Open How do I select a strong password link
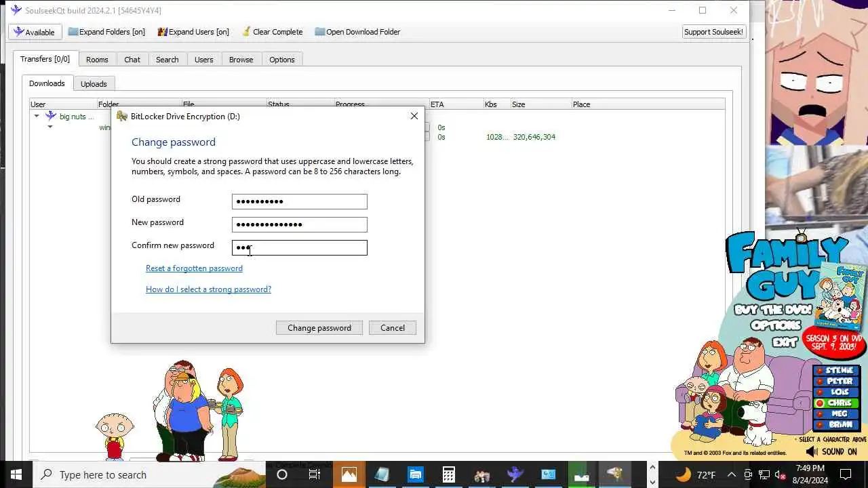 (x=208, y=289)
